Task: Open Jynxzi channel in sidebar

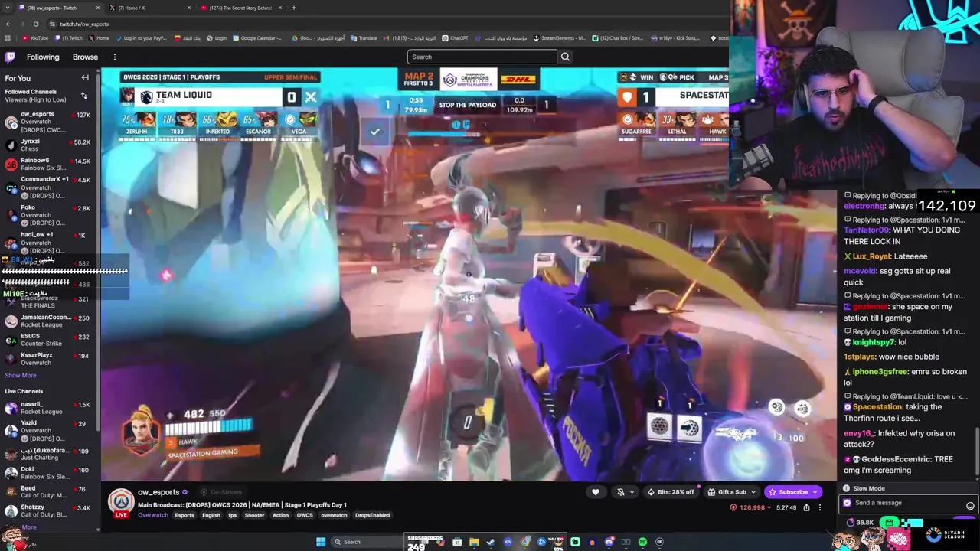Action: pyautogui.click(x=47, y=145)
